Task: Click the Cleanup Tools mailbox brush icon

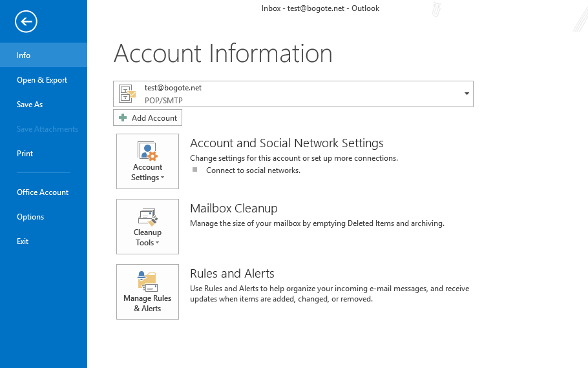Action: point(147,216)
